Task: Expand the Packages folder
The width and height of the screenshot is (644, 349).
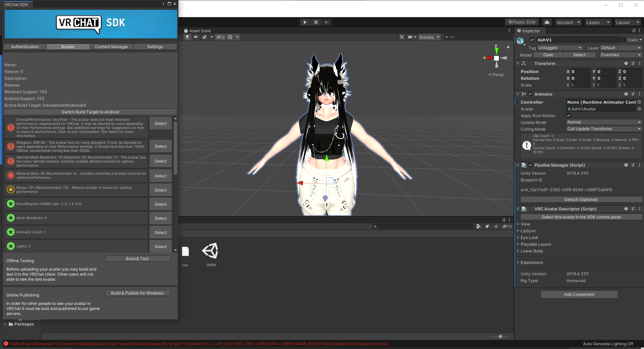Action: 6,324
